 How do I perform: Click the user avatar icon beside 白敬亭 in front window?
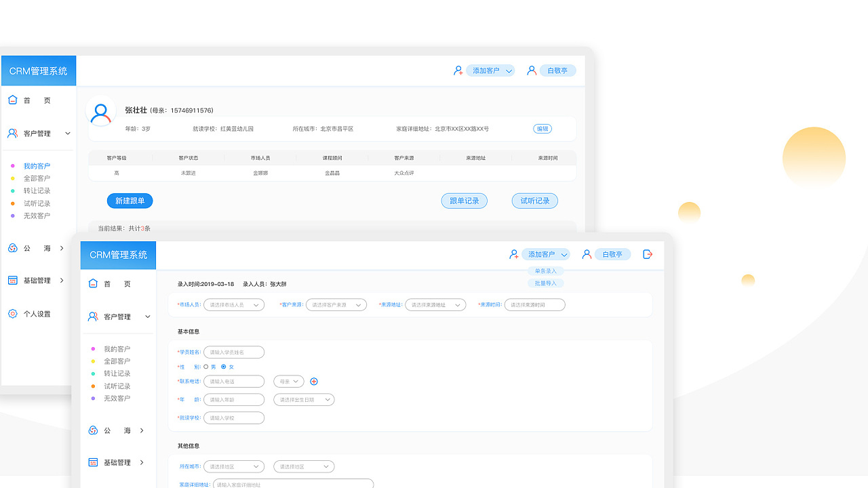point(587,254)
